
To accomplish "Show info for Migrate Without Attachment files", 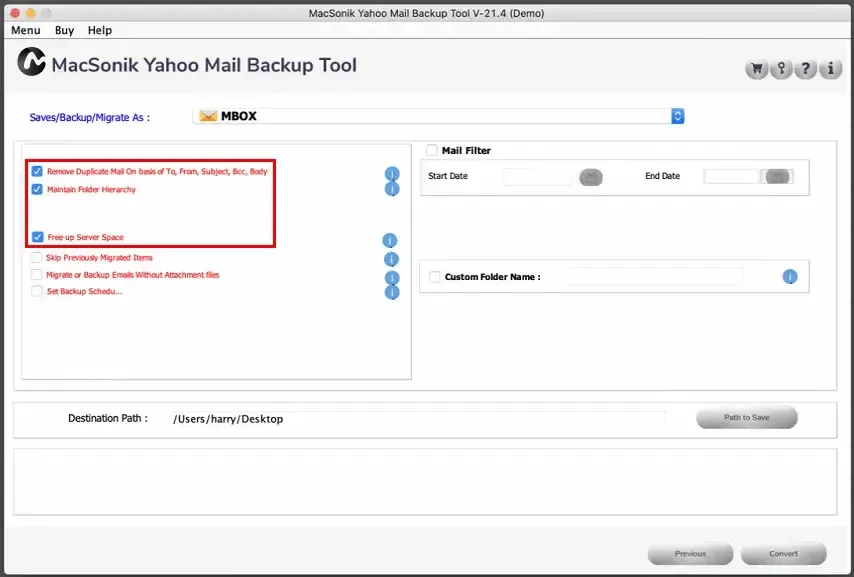I will coord(392,277).
